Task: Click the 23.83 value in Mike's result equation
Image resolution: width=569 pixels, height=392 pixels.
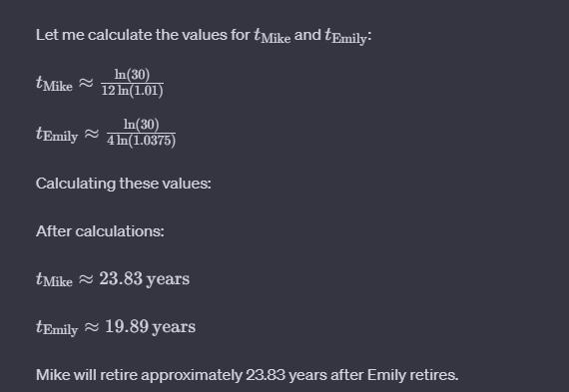Action: tap(121, 278)
